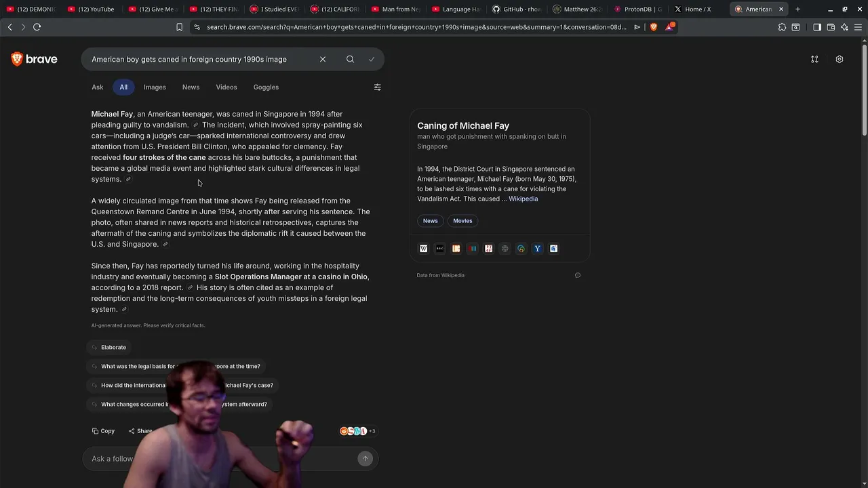The width and height of the screenshot is (868, 488).
Task: Switch to the 'Matthew 26:2' browser tab
Action: click(x=577, y=9)
